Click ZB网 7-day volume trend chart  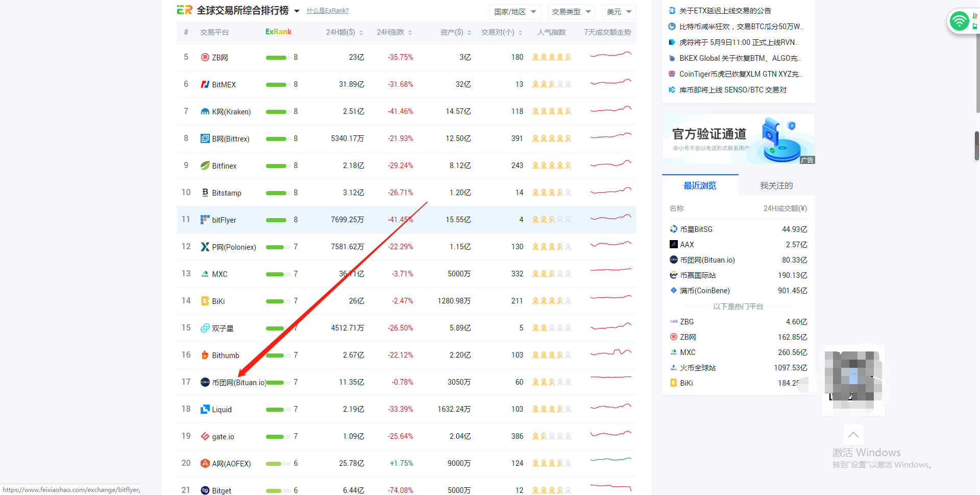610,55
